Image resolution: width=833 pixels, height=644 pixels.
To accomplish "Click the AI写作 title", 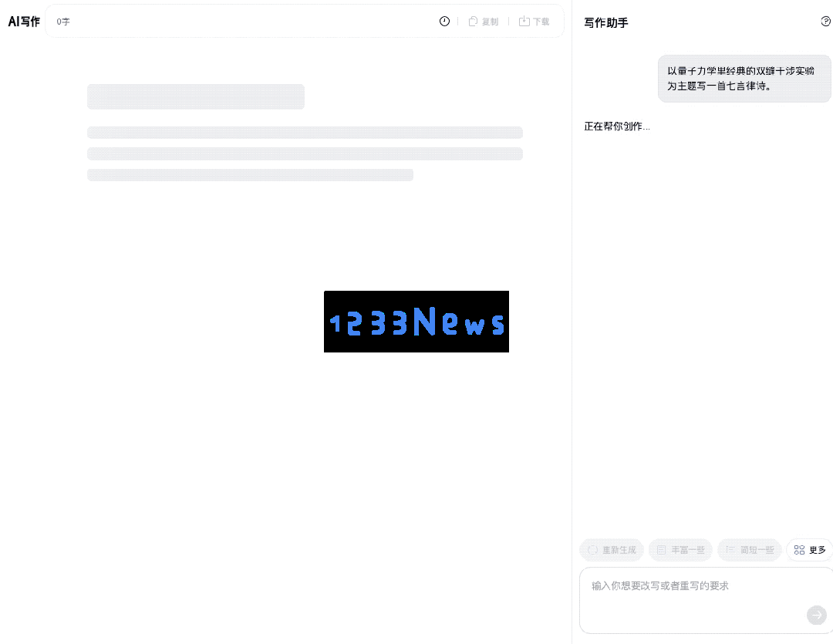I will click(x=24, y=22).
